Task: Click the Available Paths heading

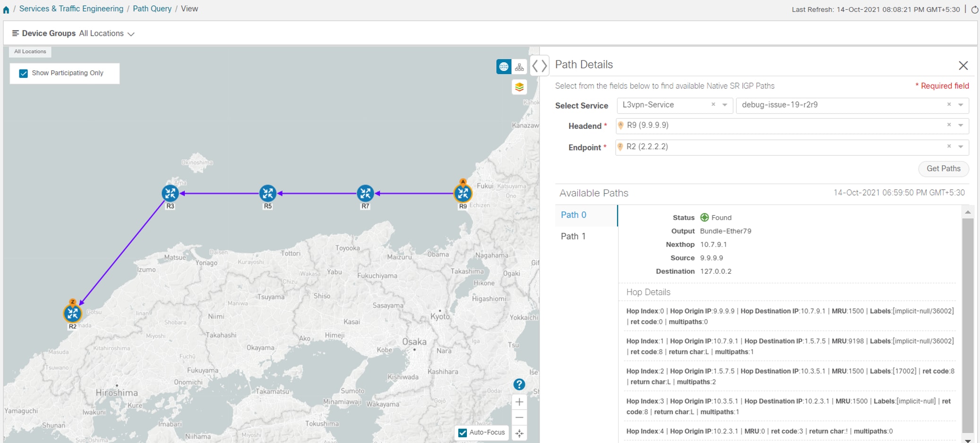Action: (593, 193)
